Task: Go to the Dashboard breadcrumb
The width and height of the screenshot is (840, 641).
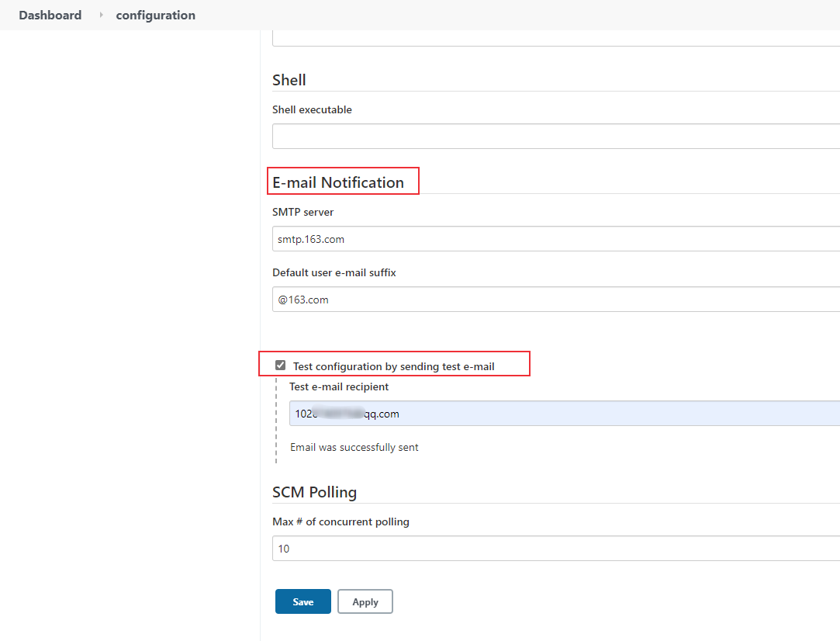Action: [50, 15]
